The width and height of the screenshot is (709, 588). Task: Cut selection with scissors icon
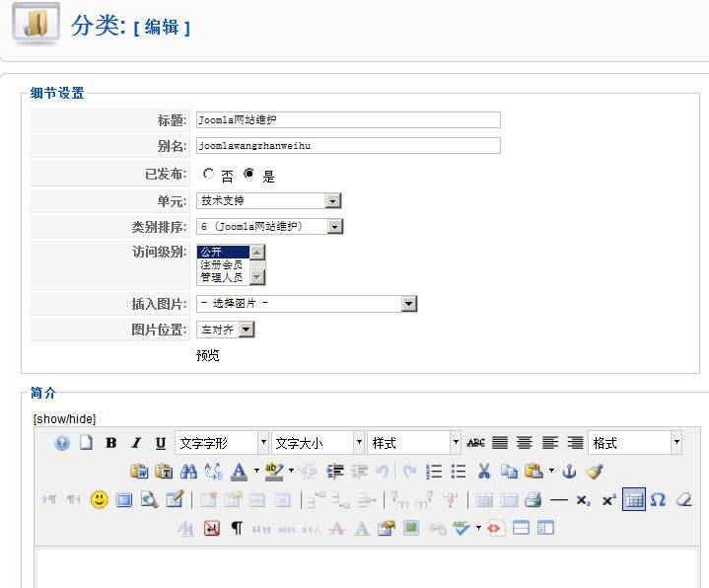(x=484, y=472)
